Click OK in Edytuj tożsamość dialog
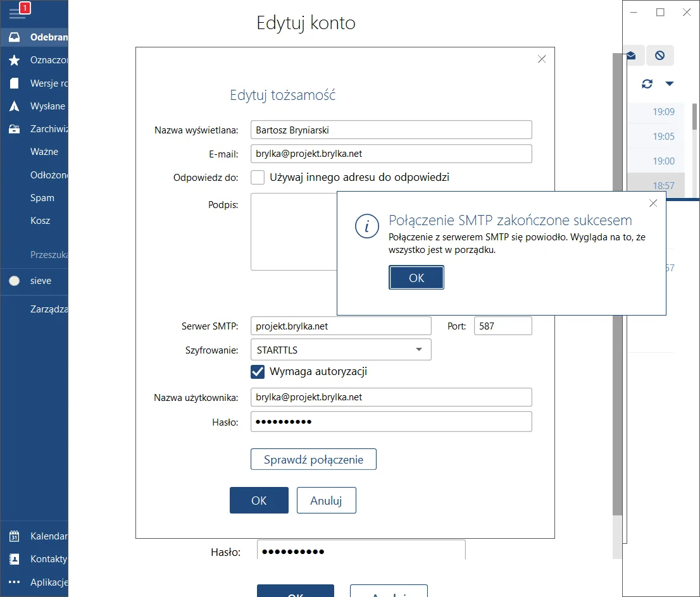700x597 pixels. pyautogui.click(x=259, y=501)
